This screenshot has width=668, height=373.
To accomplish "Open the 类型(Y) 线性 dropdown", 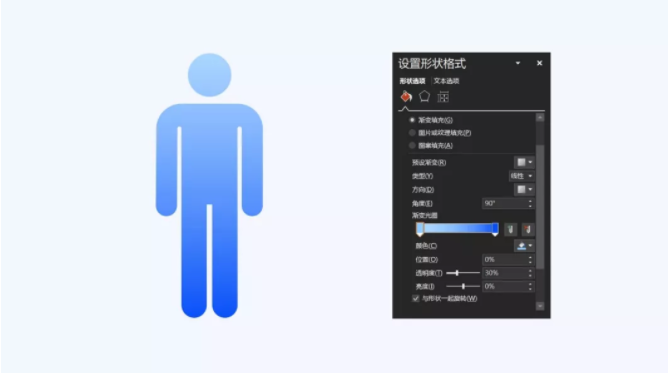I will pos(521,176).
